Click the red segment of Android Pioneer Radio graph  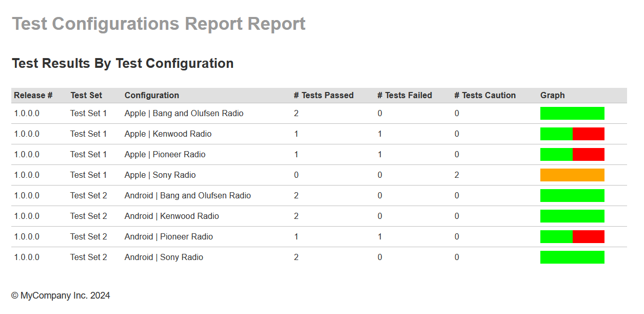click(588, 237)
